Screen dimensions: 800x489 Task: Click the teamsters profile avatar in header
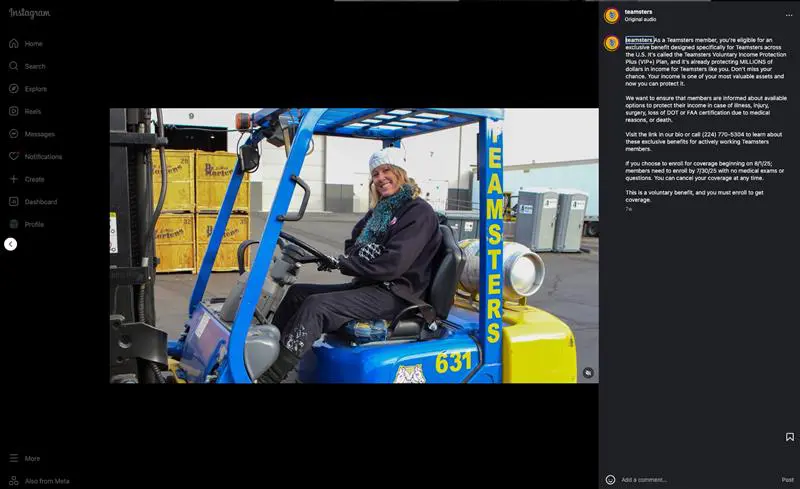pyautogui.click(x=611, y=15)
